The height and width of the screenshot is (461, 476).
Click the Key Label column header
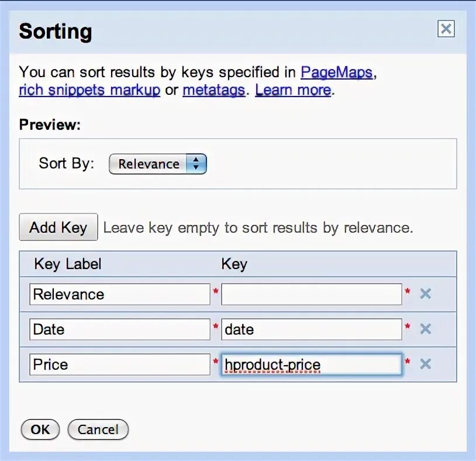coord(68,264)
